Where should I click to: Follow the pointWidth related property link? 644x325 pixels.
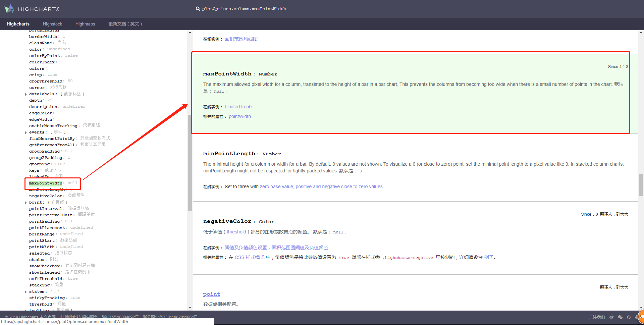coord(240,116)
